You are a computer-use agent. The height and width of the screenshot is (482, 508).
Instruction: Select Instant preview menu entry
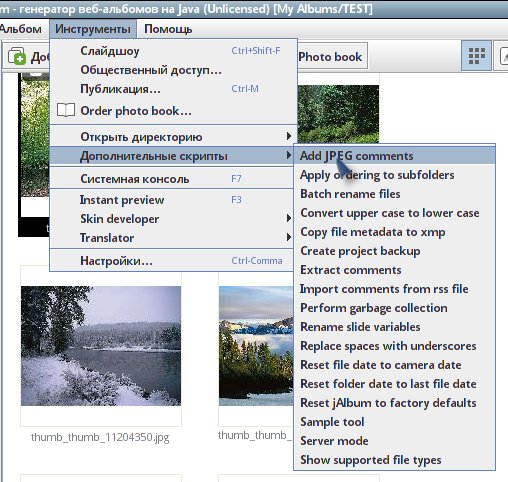tap(173, 200)
